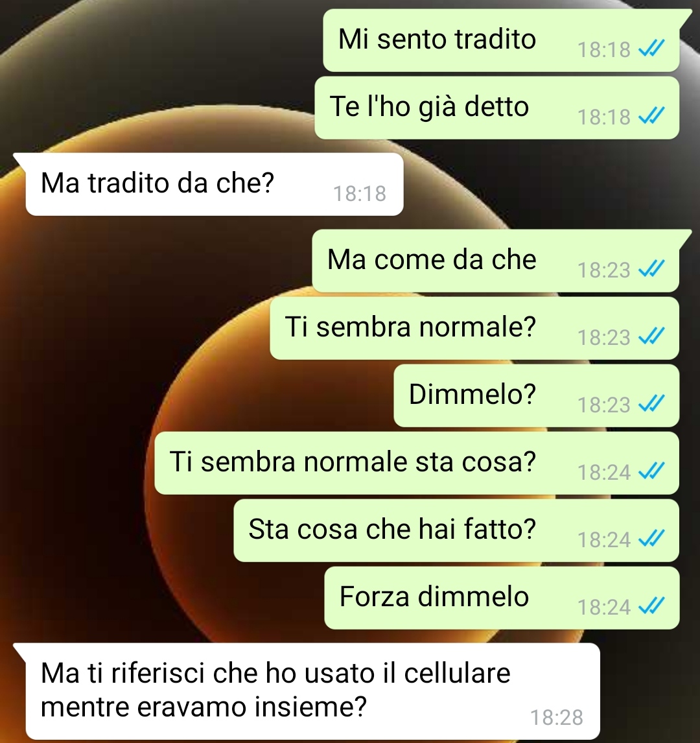
Task: Select the 'Ma tradito da che?' message
Action: click(215, 184)
